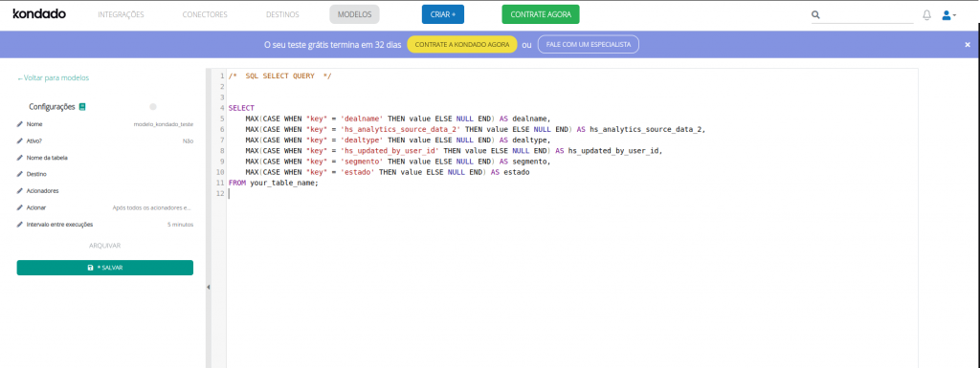Select the Modelos tab
Viewport: 980px width, 368px height.
[x=354, y=14]
